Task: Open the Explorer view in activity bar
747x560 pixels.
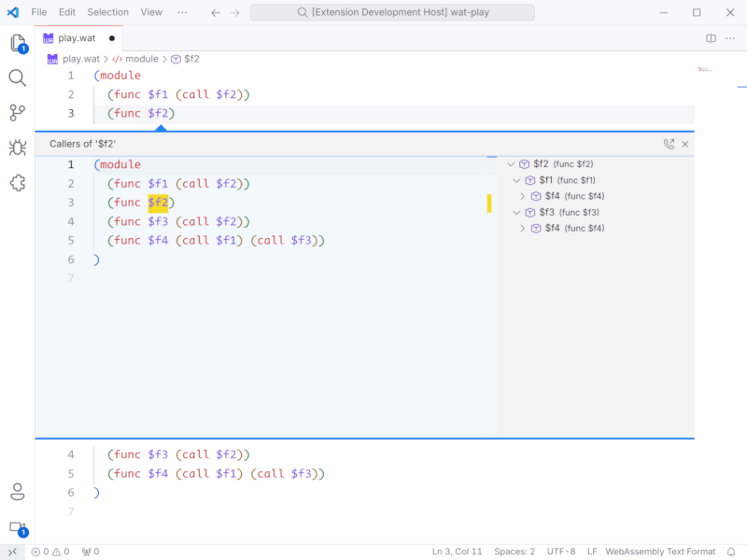Action: [x=17, y=43]
